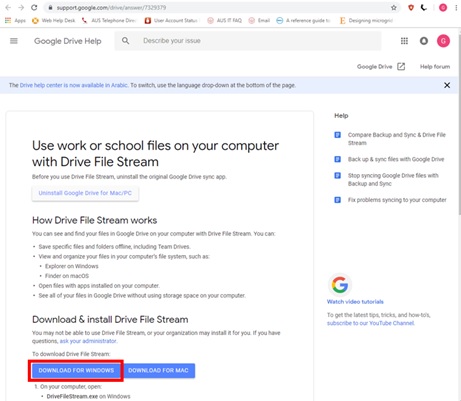
Task: Go to Google Drive Help home title
Action: [x=68, y=41]
